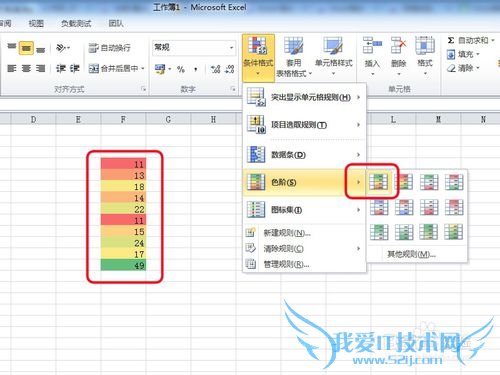500x375 pixels.
Task: Open the 条件格式 conditional formatting button
Action: (x=258, y=57)
